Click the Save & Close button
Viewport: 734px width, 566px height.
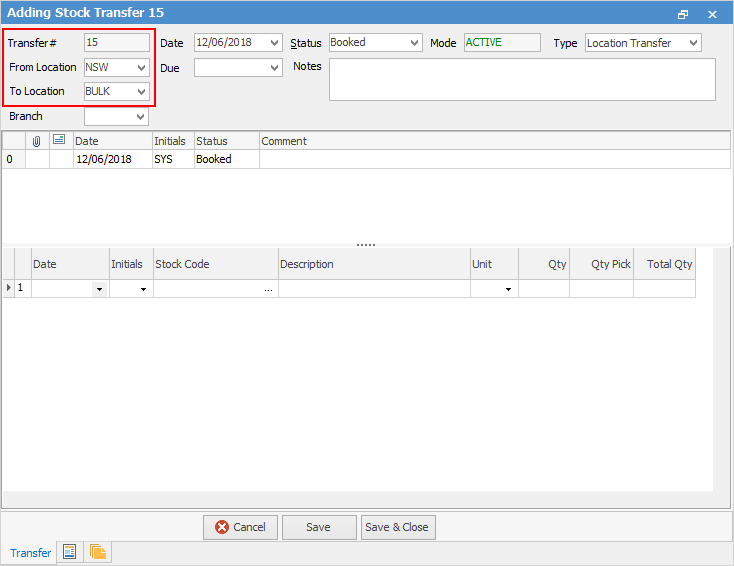pos(398,527)
